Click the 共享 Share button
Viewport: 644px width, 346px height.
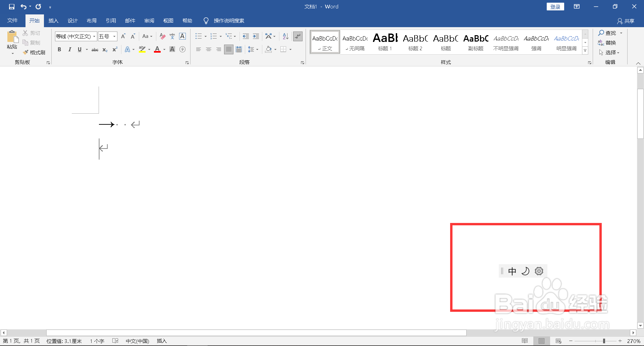coord(626,21)
